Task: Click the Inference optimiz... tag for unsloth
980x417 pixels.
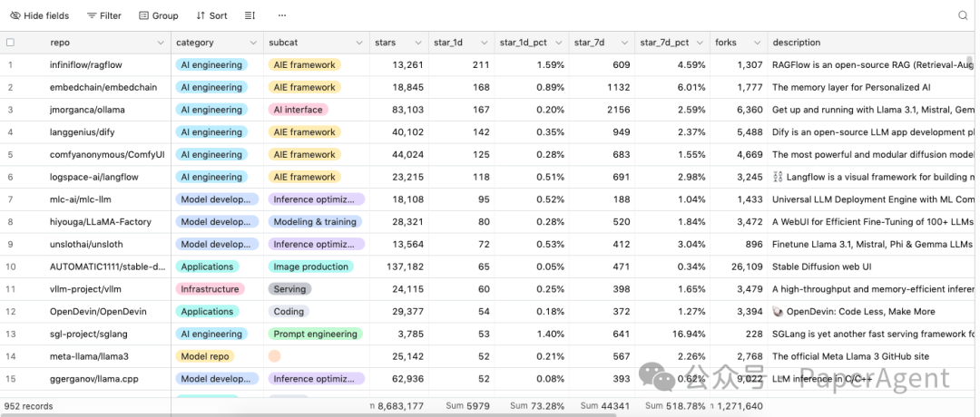Action: (x=317, y=245)
